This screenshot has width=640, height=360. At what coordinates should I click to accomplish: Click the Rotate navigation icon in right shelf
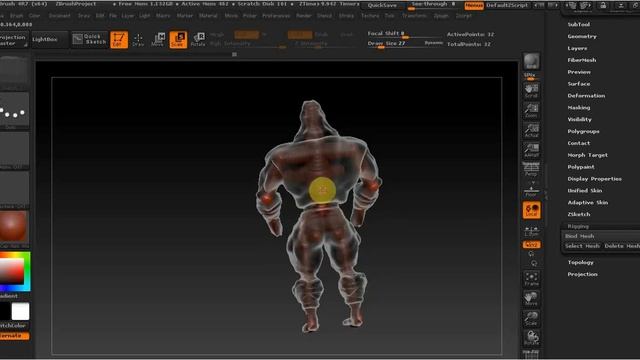coord(531,338)
